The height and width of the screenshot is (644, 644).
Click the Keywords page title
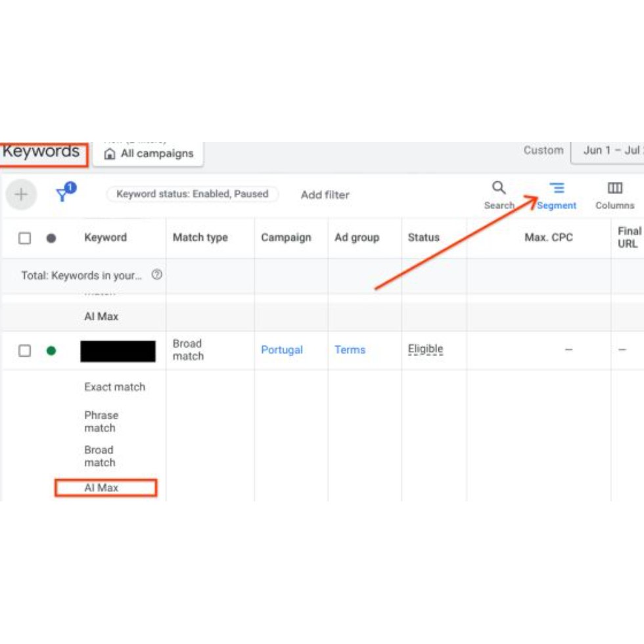(41, 152)
